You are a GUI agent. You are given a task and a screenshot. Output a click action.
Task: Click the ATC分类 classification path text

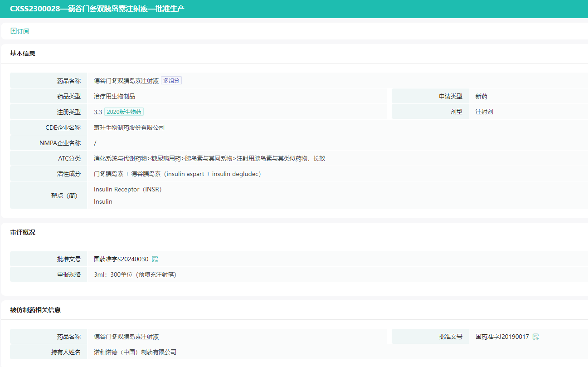point(209,158)
